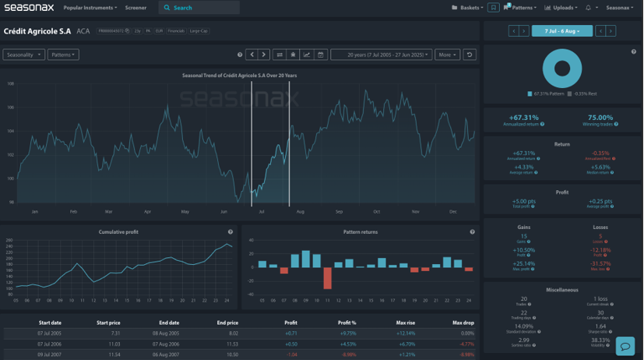644x360 pixels.
Task: Sort table by Start date header
Action: (x=50, y=323)
